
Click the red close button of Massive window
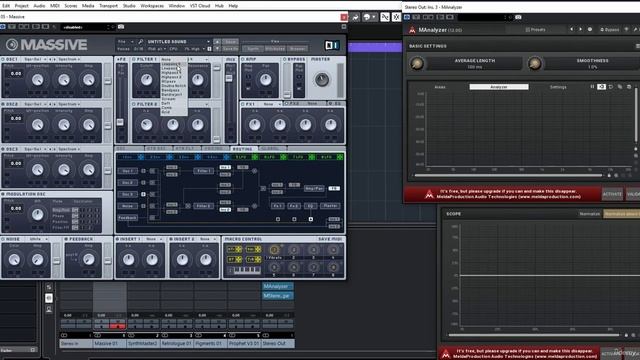coord(344,17)
